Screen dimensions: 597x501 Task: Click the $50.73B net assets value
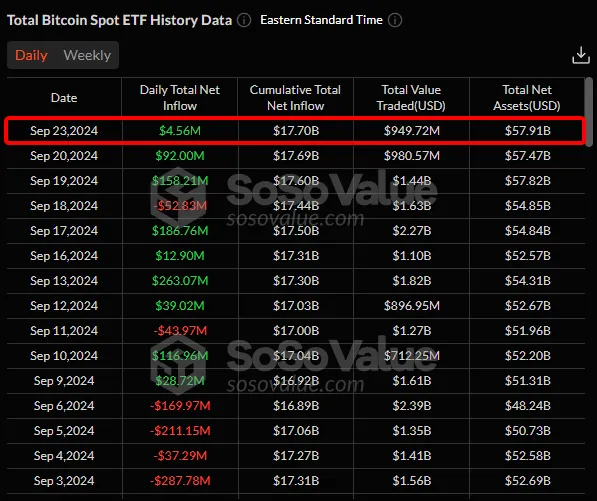point(528,431)
